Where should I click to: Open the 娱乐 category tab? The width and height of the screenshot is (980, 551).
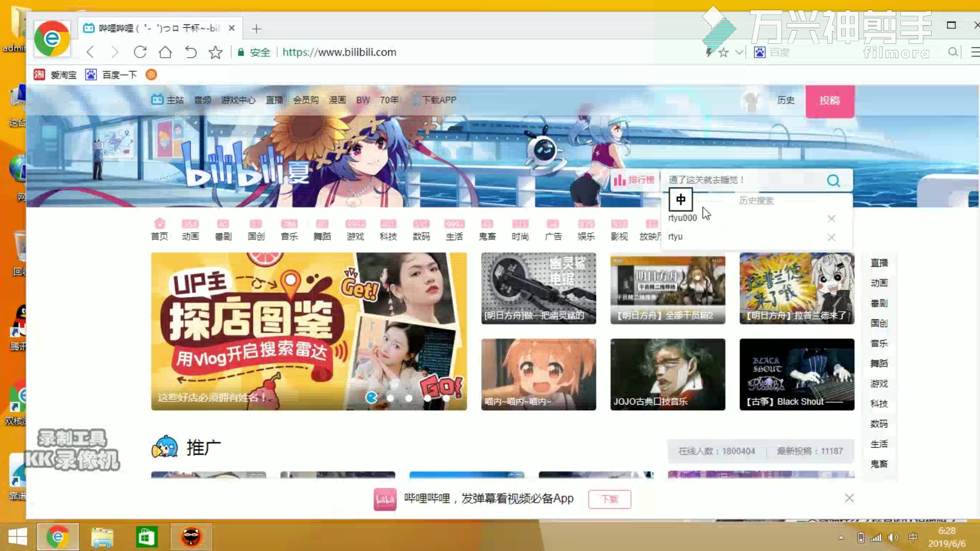tap(586, 230)
